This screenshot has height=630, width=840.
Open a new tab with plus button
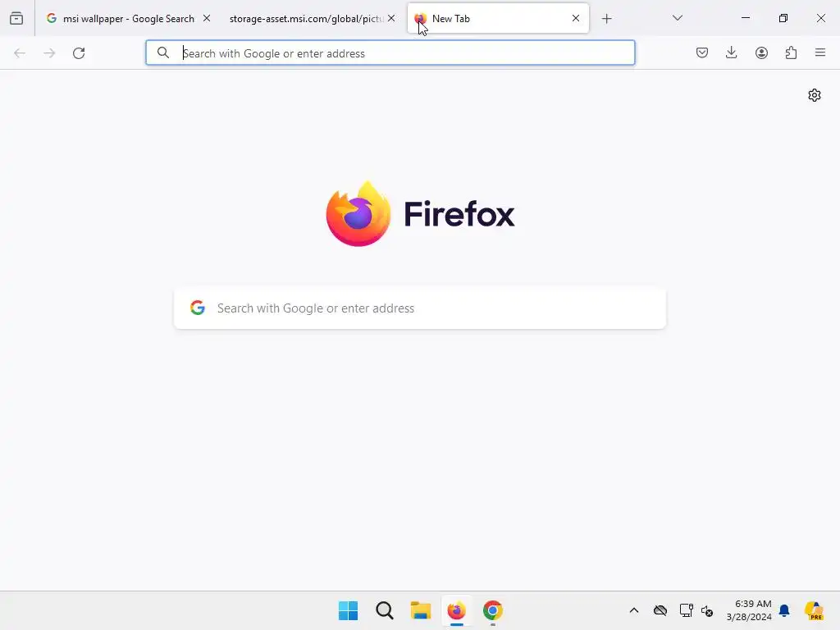pos(606,19)
